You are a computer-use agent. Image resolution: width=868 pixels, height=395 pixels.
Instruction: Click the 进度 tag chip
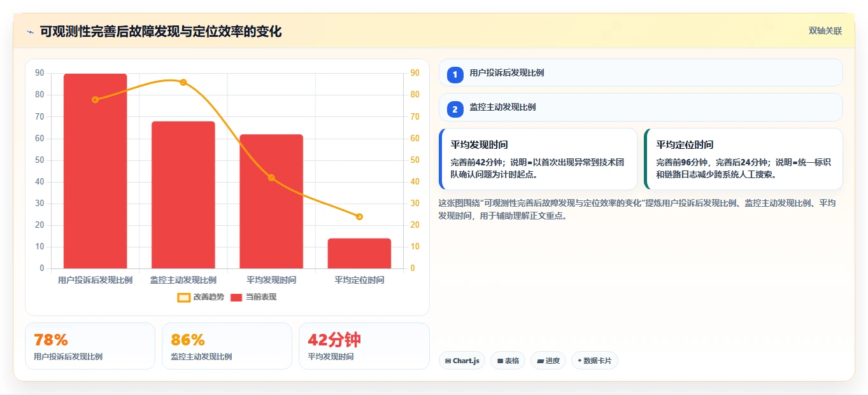click(x=548, y=361)
